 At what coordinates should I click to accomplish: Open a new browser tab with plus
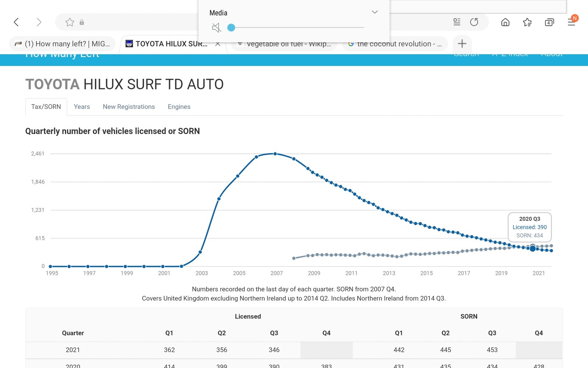[x=462, y=44]
